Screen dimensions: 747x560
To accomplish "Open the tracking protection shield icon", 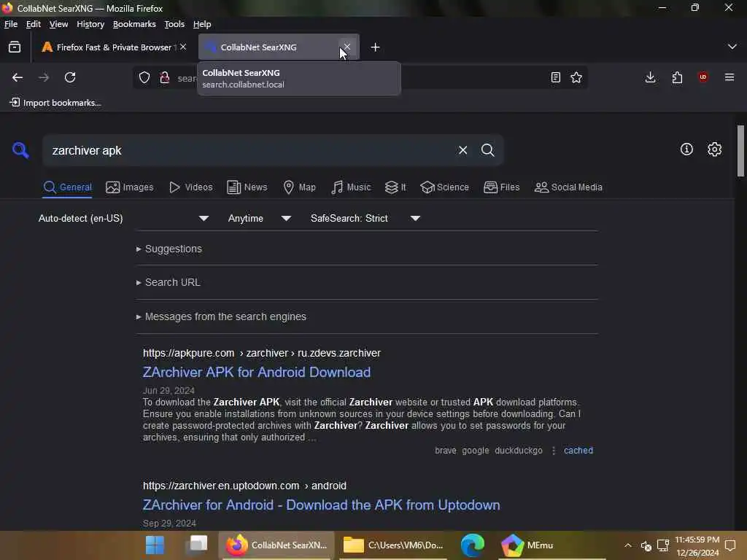I will (x=144, y=77).
